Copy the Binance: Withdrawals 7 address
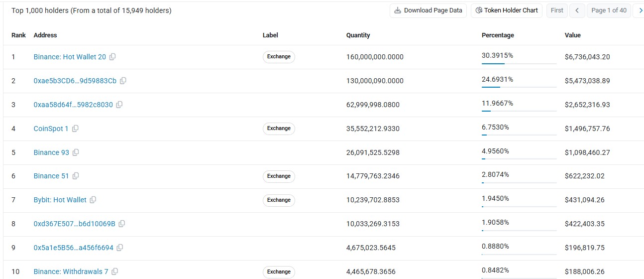Screen dimensions: 644x279 pos(115,272)
